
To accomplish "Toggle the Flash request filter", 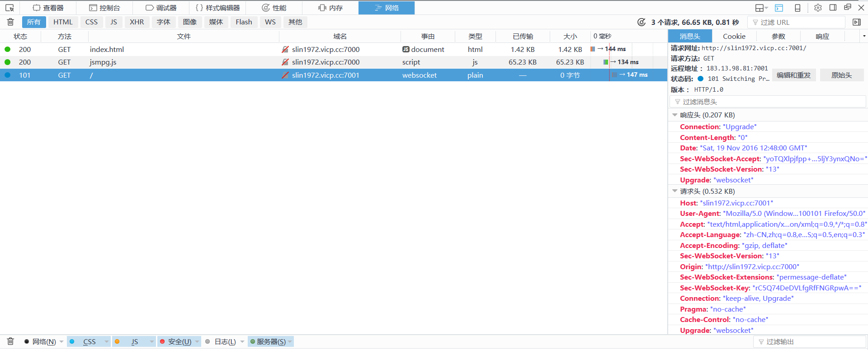I will click(x=244, y=22).
